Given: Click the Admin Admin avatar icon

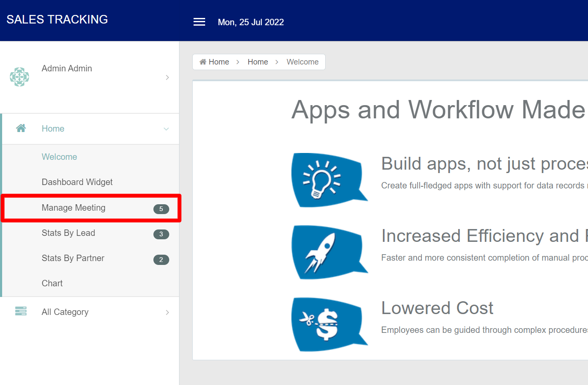Looking at the screenshot, I should pos(20,77).
